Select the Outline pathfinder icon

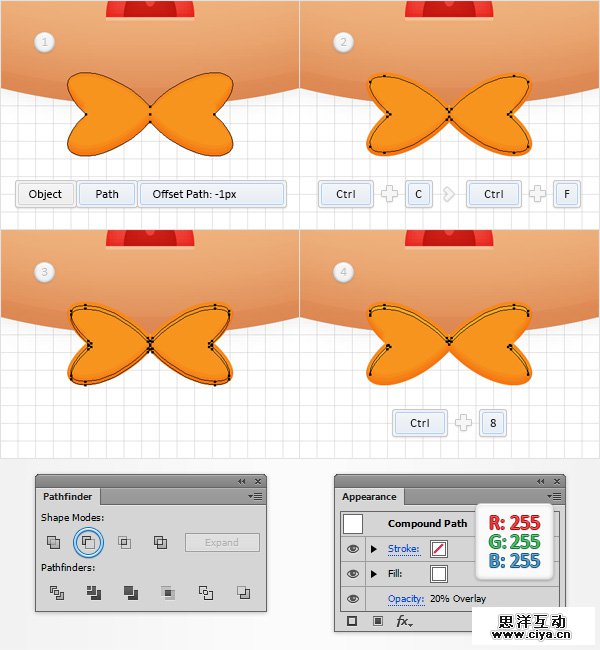click(x=206, y=593)
